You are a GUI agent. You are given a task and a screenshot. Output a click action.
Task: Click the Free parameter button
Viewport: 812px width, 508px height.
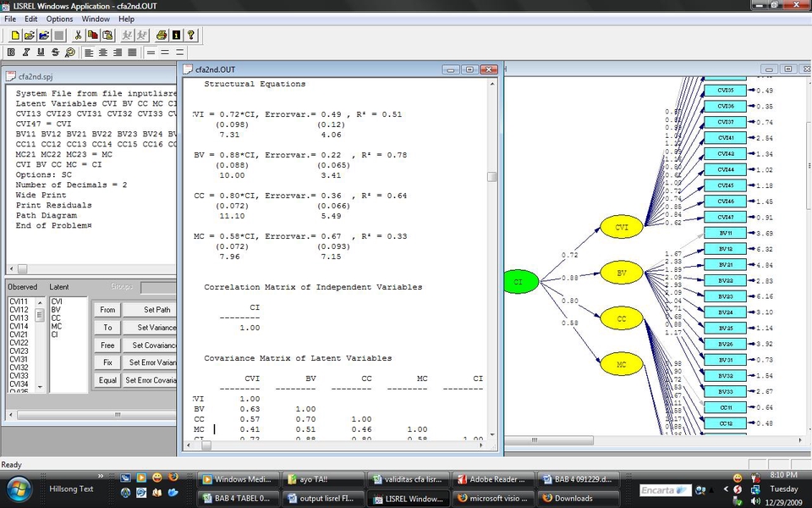107,345
